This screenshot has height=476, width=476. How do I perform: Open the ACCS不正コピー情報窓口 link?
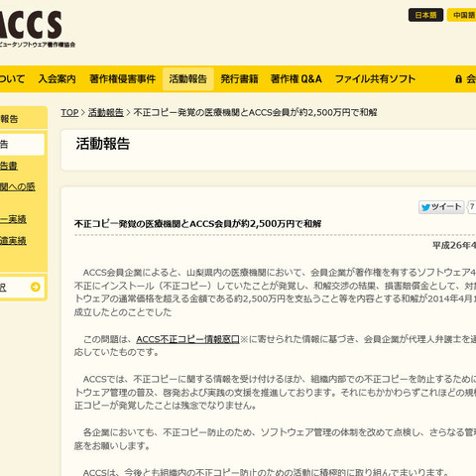(187, 339)
